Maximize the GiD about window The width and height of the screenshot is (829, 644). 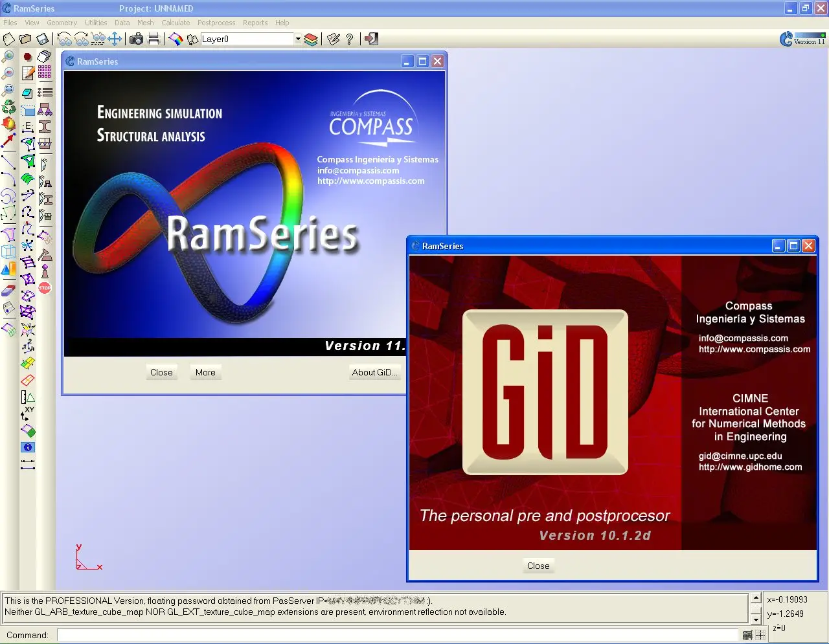793,246
